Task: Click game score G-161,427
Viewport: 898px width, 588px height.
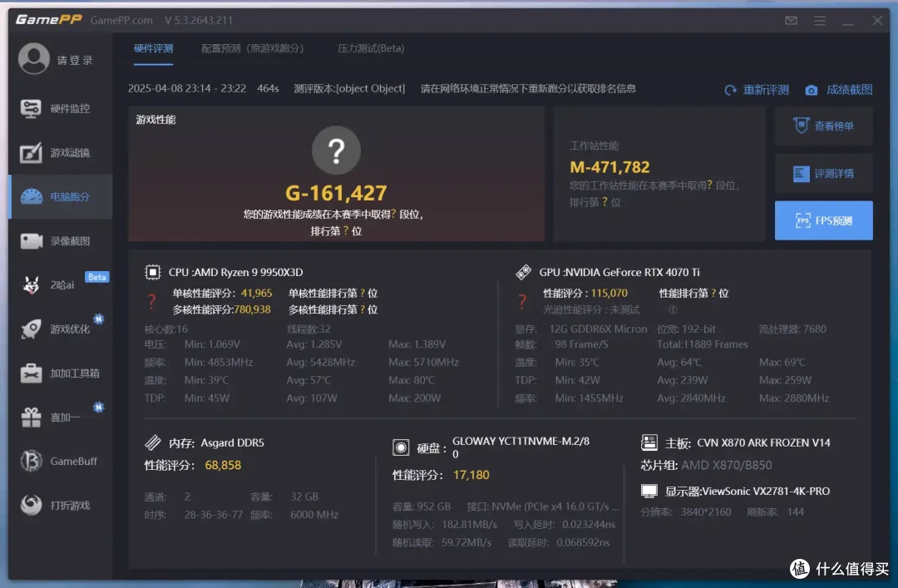Action: tap(336, 193)
